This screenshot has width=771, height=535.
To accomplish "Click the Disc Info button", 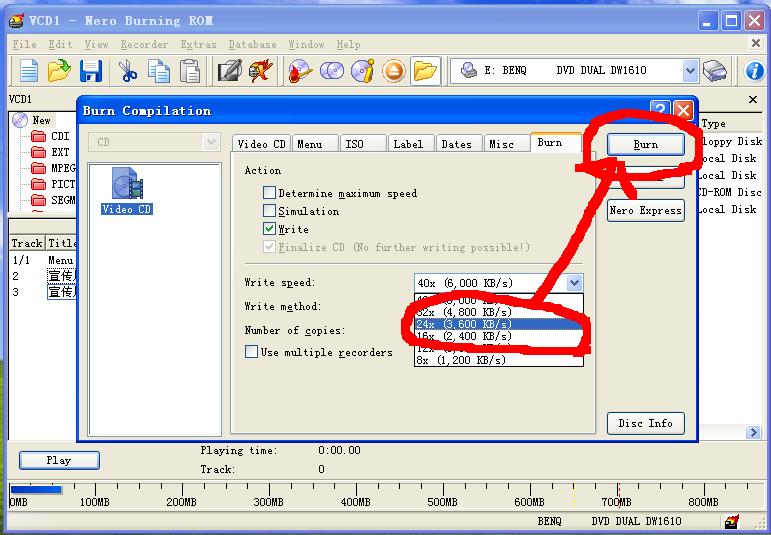I will [646, 423].
